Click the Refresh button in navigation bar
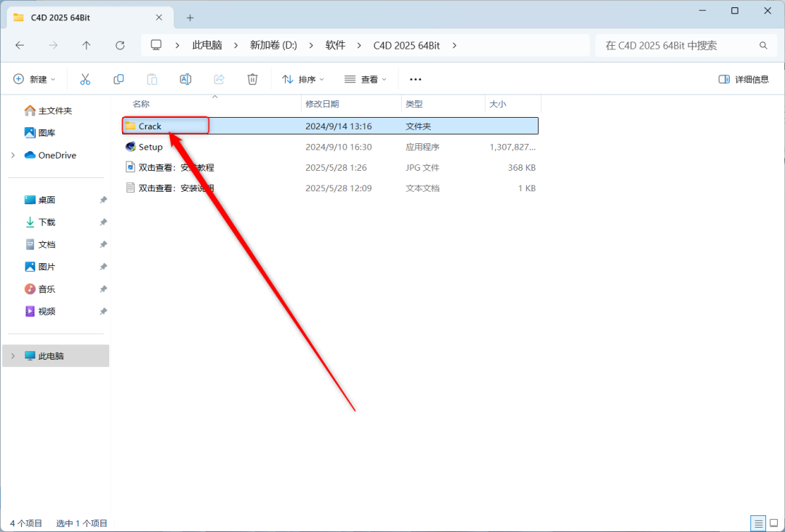This screenshot has height=532, width=785. pyautogui.click(x=120, y=45)
